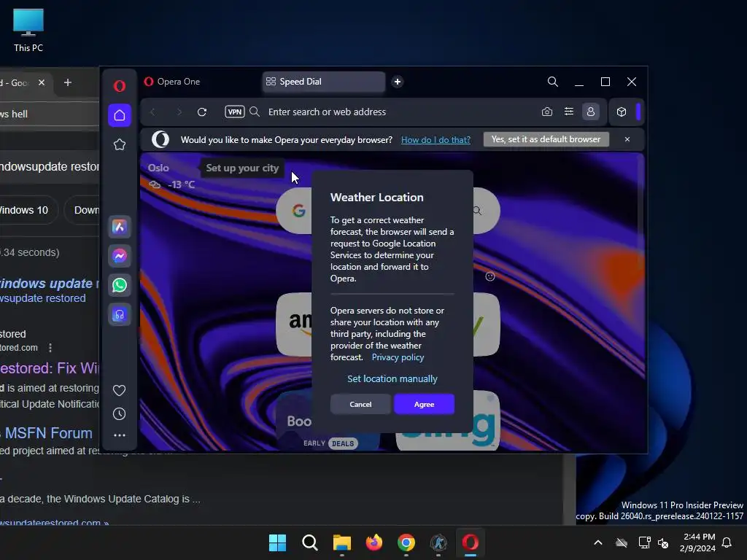Open File Explorer from the taskbar

341,542
